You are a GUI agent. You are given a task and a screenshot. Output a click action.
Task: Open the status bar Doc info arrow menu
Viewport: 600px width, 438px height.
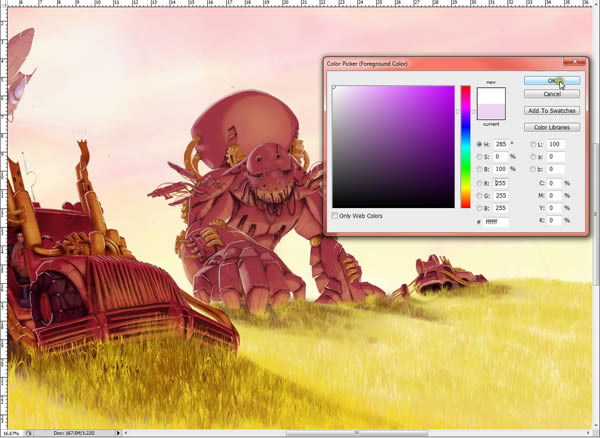tap(118, 433)
